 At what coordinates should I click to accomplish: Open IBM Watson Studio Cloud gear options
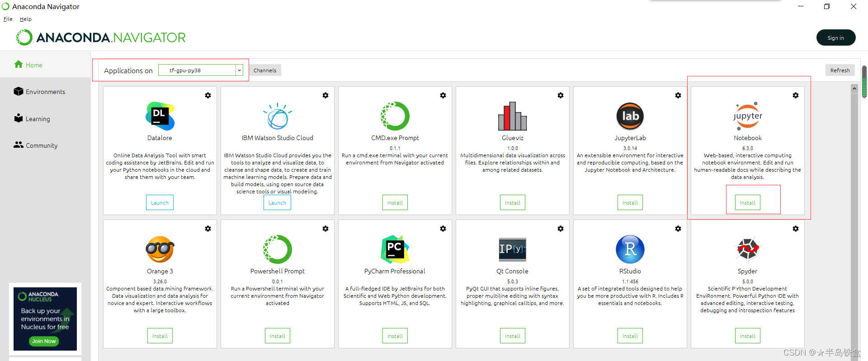pyautogui.click(x=325, y=95)
